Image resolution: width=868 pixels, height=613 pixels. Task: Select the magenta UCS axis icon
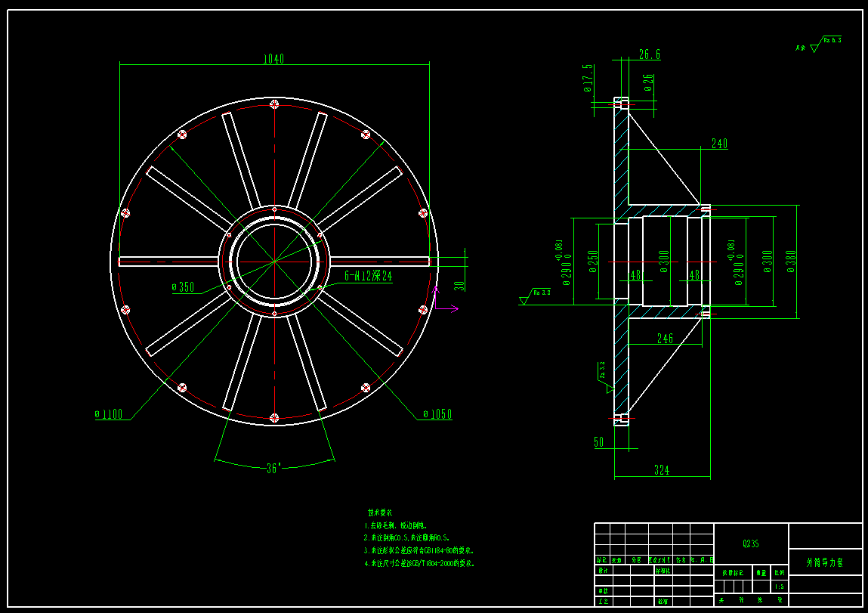pos(445,299)
